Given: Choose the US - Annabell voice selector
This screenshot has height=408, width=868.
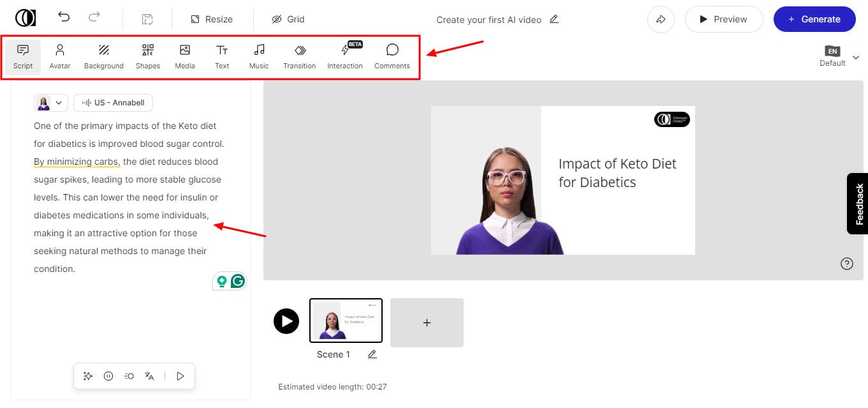Looking at the screenshot, I should 113,103.
